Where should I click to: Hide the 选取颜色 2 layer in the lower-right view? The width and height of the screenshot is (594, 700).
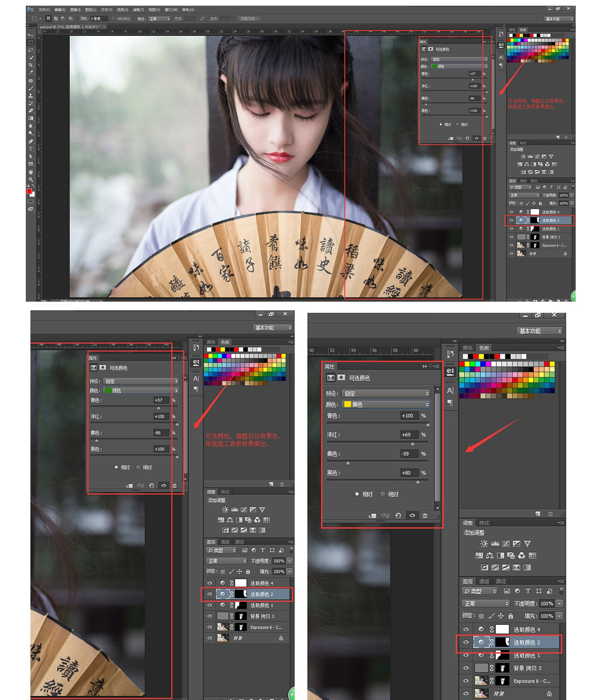pyautogui.click(x=466, y=642)
